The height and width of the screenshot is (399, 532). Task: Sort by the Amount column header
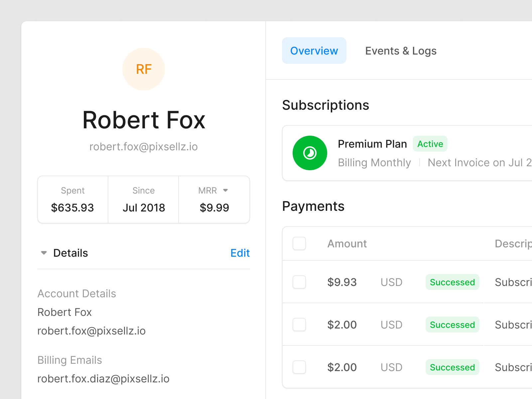(x=347, y=244)
